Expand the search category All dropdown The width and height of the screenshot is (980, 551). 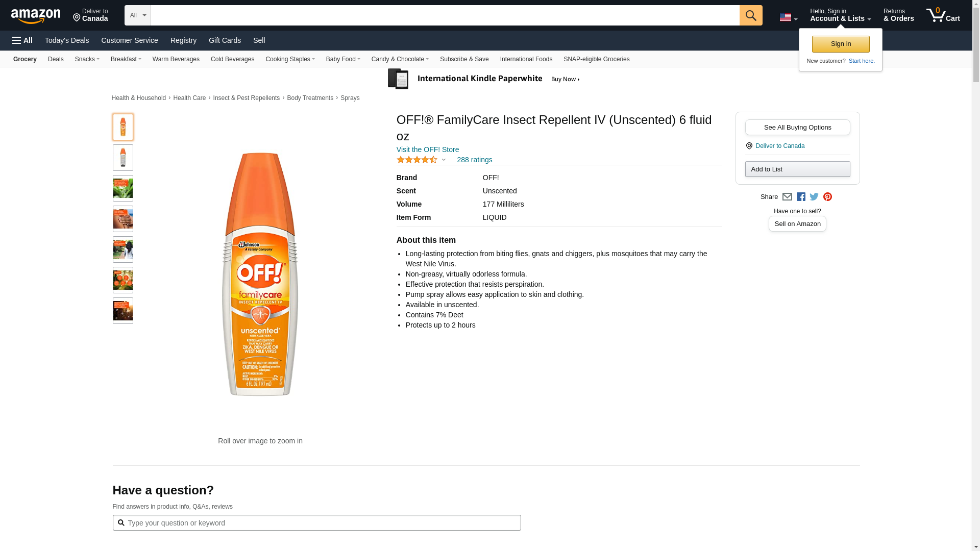[x=137, y=15]
